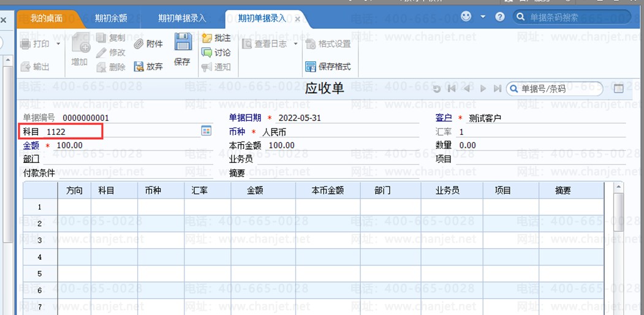
Task: Click the list view icon beside document search
Action: [x=618, y=89]
